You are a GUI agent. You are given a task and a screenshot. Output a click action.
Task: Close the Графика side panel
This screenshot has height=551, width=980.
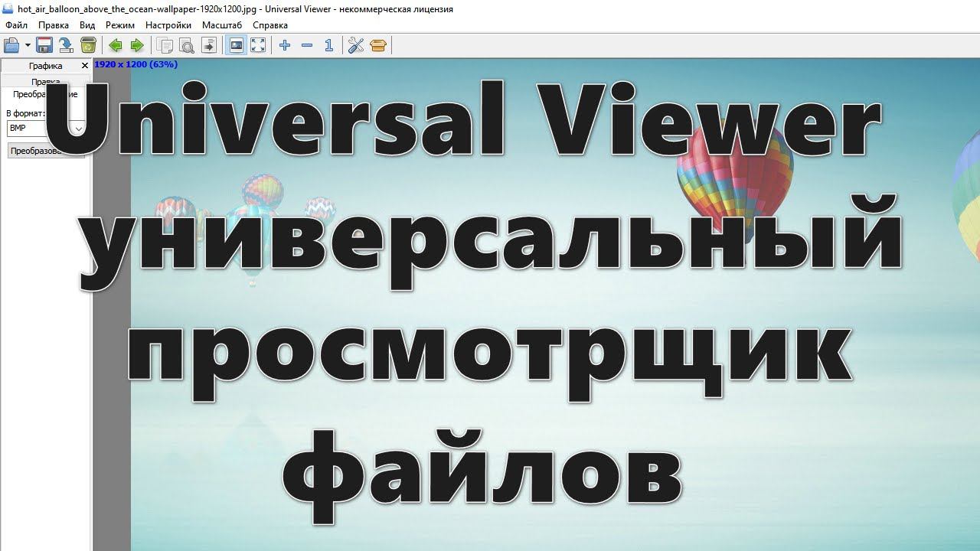85,66
